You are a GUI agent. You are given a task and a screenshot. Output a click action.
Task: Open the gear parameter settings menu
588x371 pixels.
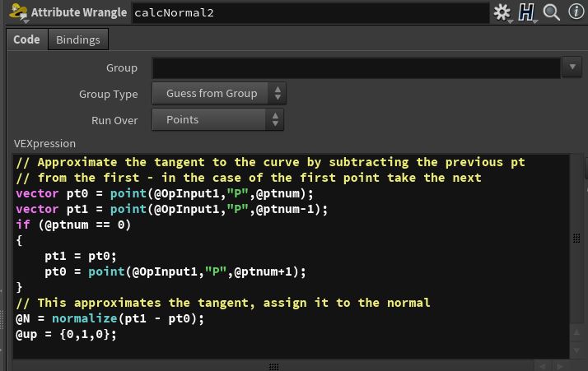pos(501,12)
